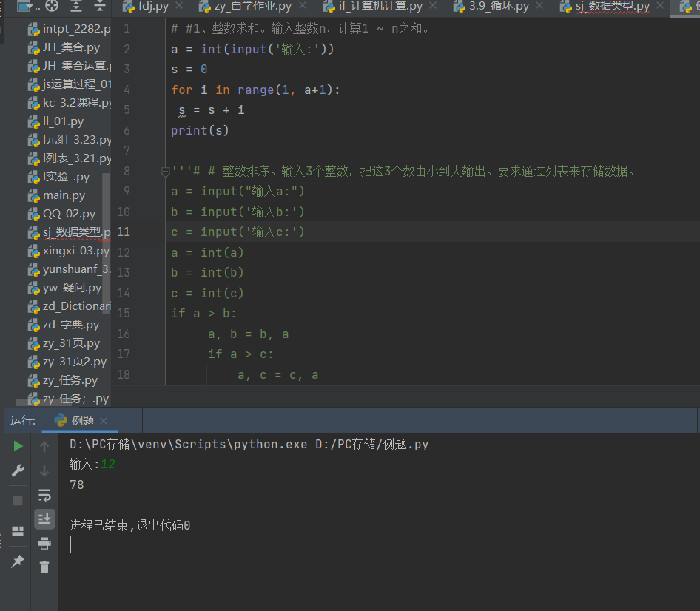Viewport: 700px width, 611px height.
Task: Rerun the 例题 script with green play icon
Action: pos(18,446)
